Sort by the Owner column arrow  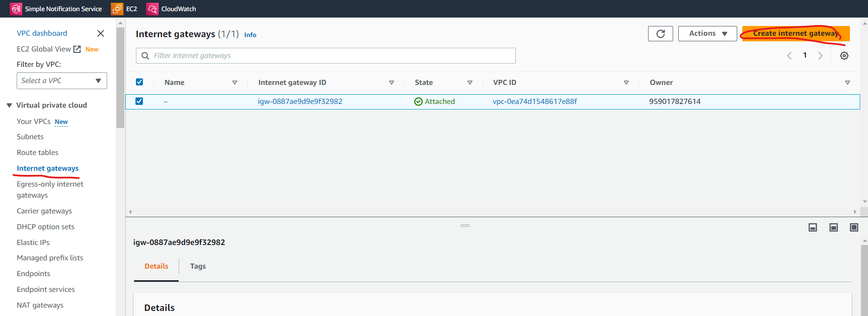click(848, 83)
